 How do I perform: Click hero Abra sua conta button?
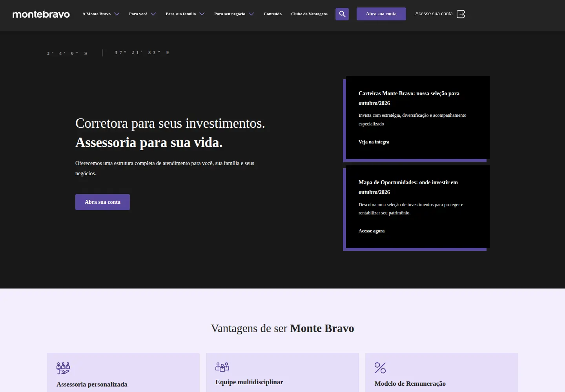(x=102, y=202)
